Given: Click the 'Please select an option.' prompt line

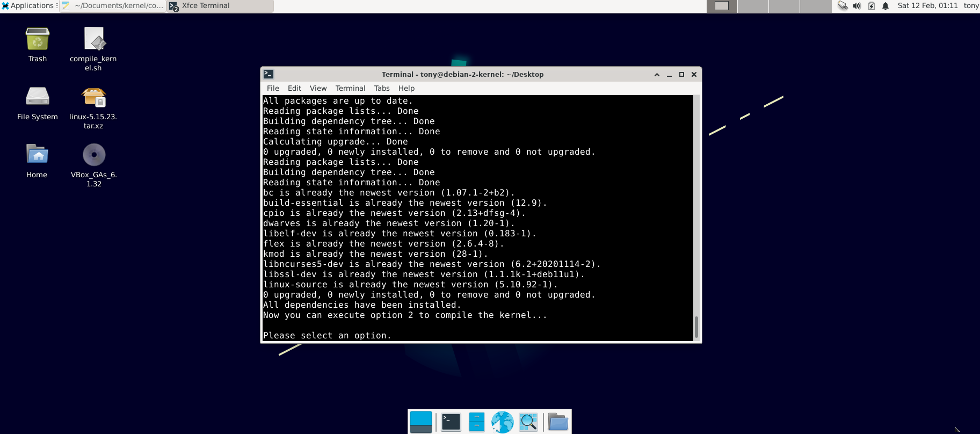Looking at the screenshot, I should click(327, 336).
